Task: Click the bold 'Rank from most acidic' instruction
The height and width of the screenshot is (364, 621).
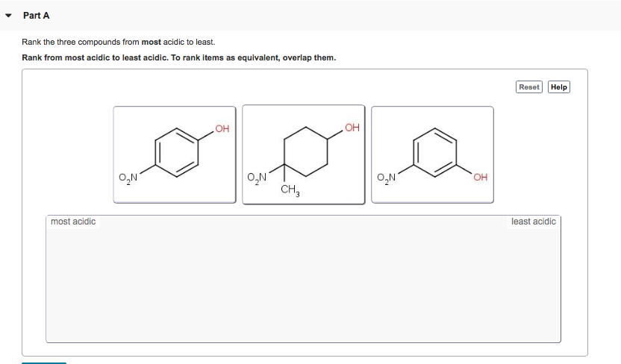Action: 178,57
